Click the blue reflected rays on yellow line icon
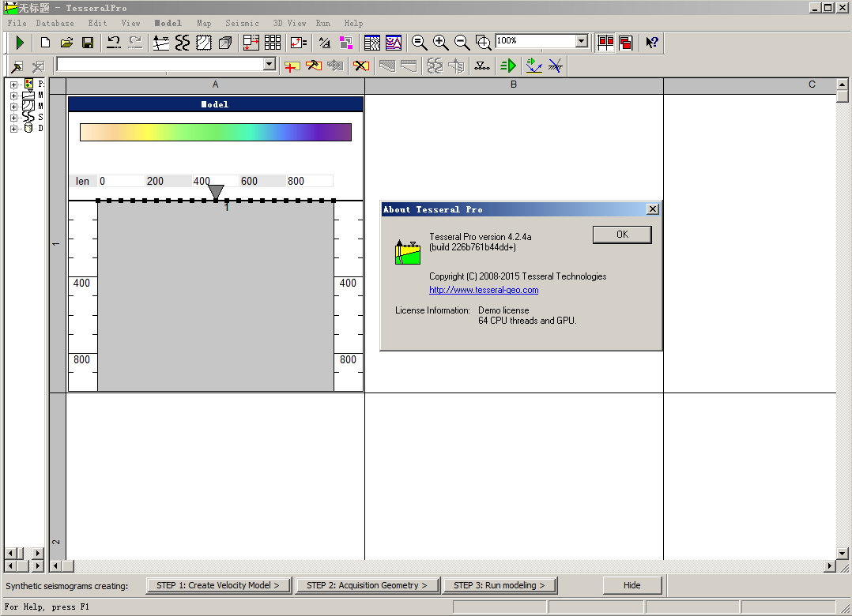Viewport: 852px width, 616px height. click(533, 66)
